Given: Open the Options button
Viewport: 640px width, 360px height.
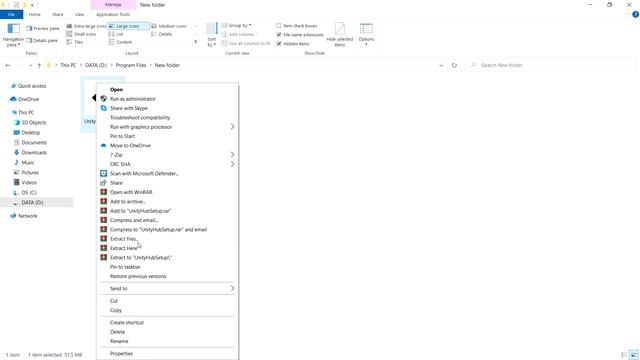Looking at the screenshot, I should (366, 34).
